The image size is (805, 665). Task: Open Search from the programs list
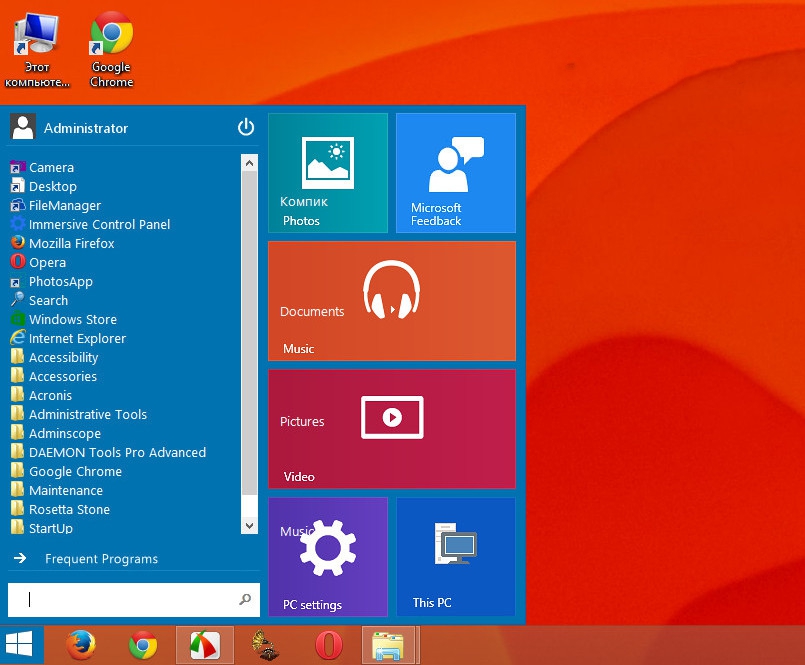point(39,300)
